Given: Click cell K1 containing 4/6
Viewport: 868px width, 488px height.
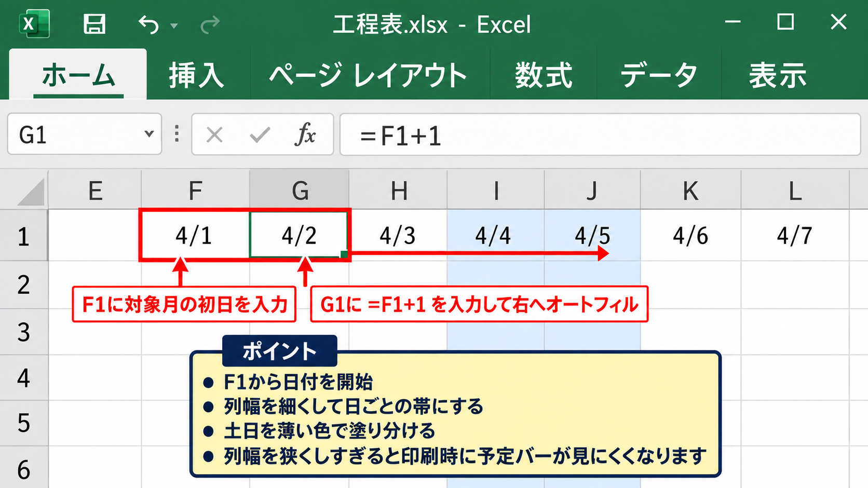Looking at the screenshot, I should tap(690, 235).
